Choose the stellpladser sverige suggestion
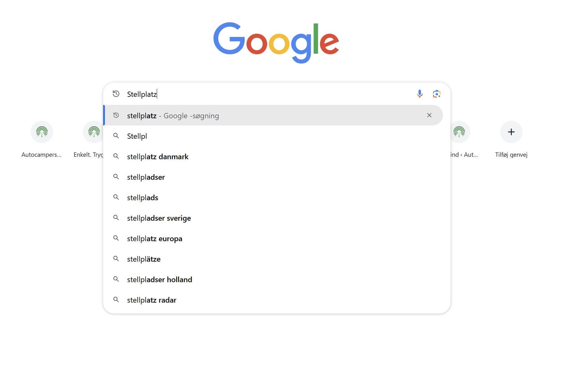Viewport: 570px width, 392px height. 274,218
